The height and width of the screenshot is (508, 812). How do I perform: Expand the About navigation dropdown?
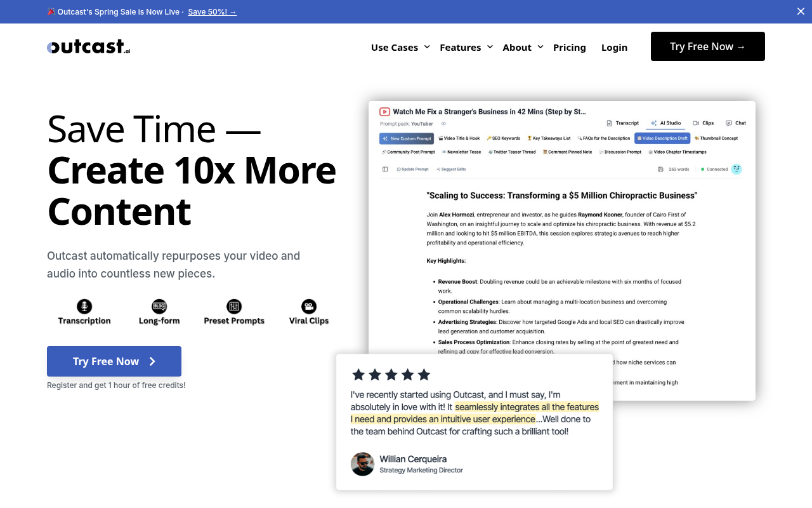coord(522,47)
